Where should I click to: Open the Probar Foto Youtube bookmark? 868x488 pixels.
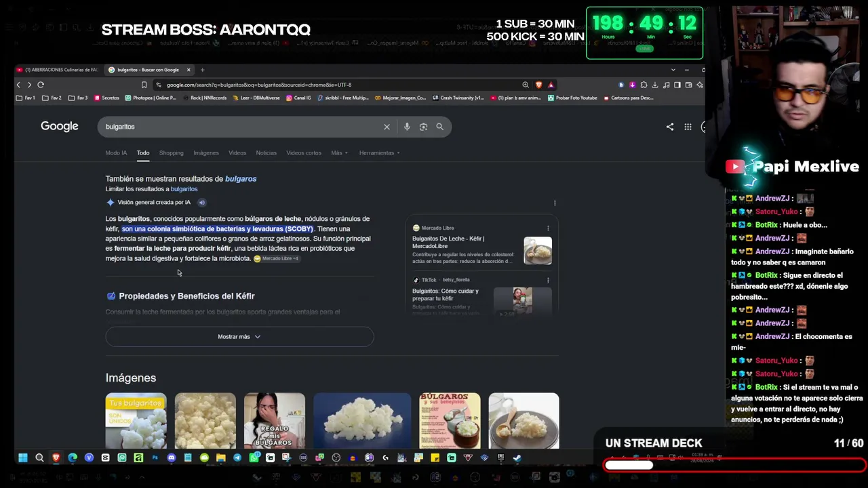572,98
